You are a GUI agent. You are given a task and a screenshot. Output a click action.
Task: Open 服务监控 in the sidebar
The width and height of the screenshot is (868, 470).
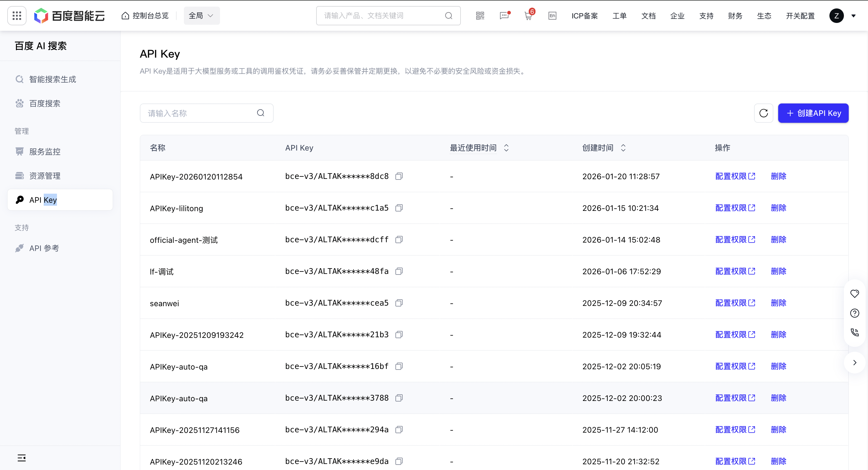[45, 151]
